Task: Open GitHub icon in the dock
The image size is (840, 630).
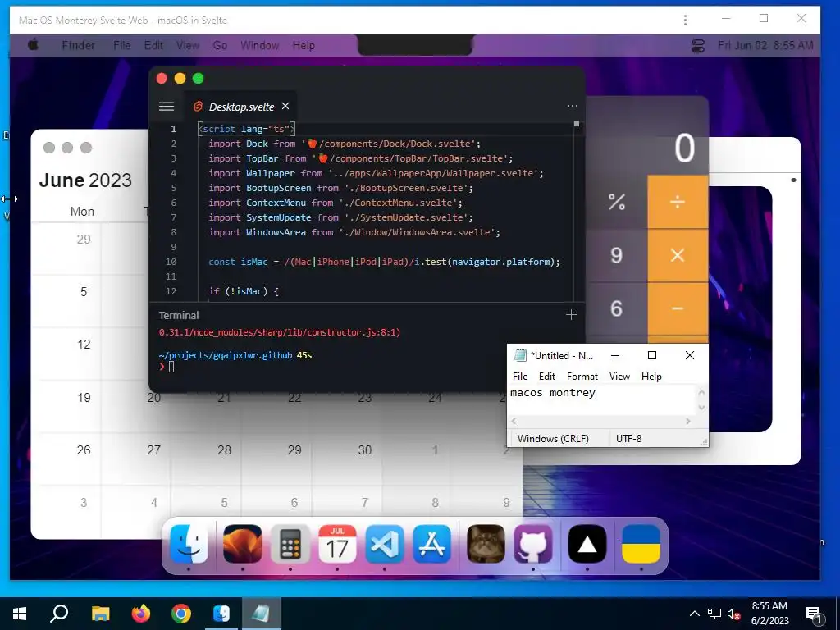Action: click(x=533, y=545)
